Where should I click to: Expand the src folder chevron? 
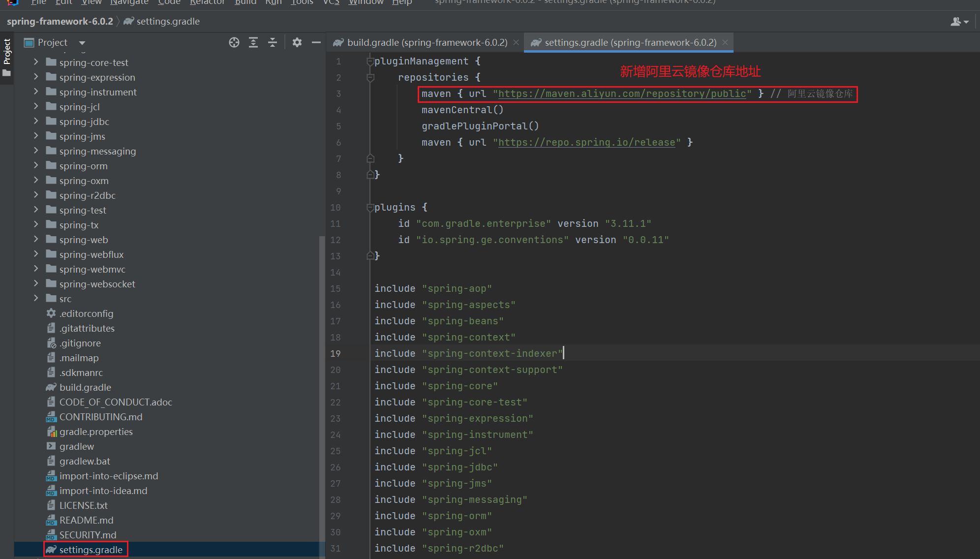click(36, 298)
